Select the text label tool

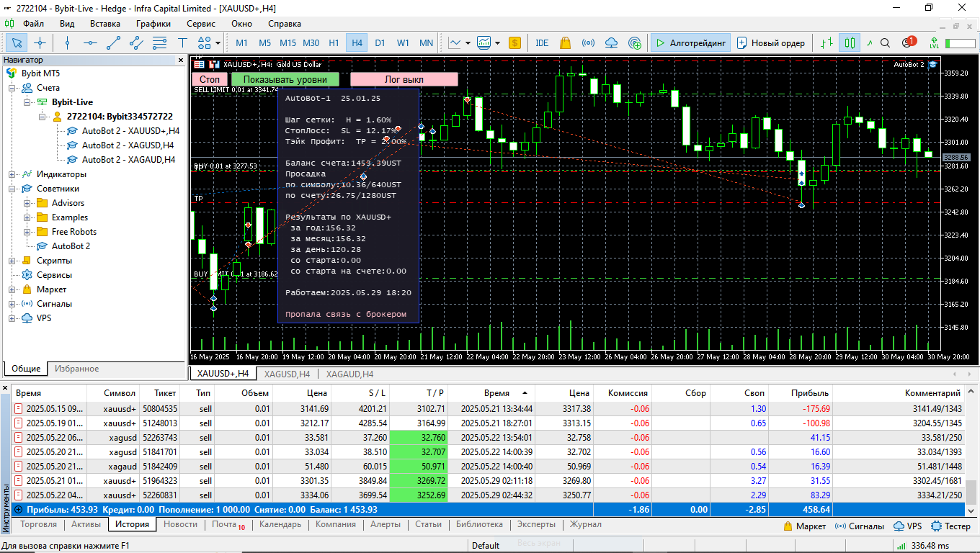click(x=182, y=42)
